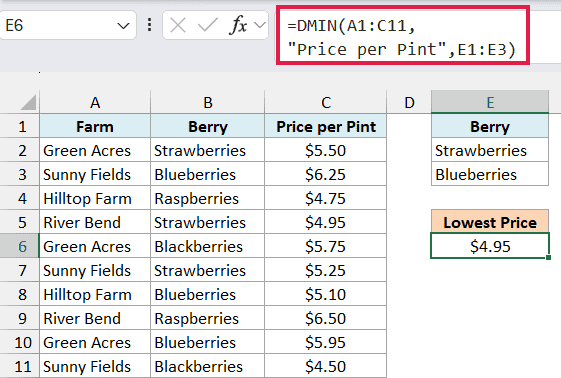Select column D header
The width and height of the screenshot is (561, 378).
[409, 103]
